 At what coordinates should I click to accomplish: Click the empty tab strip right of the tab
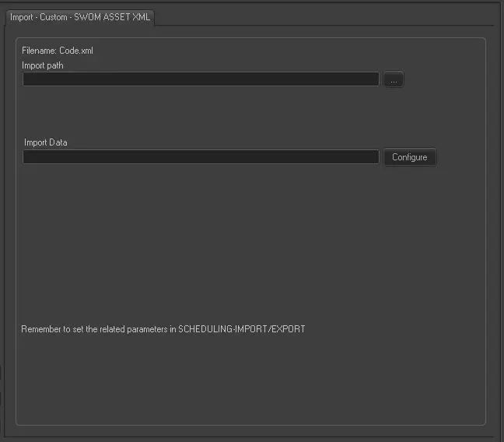[327, 17]
